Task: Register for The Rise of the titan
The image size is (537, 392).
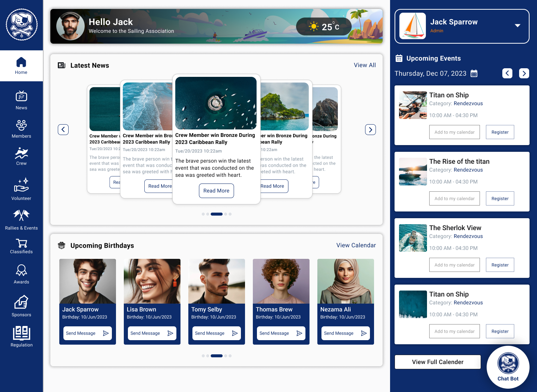Action: point(500,199)
